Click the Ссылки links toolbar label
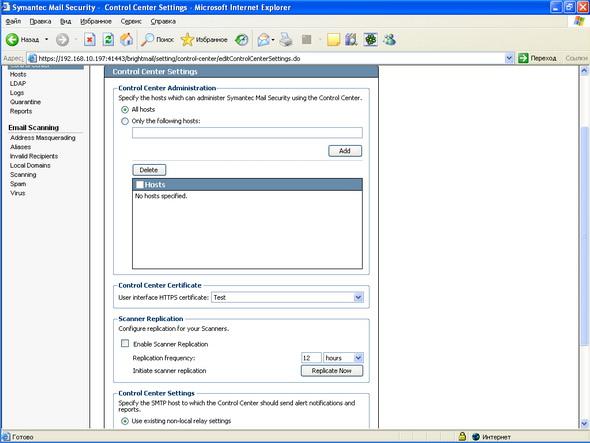The height and width of the screenshot is (443, 590). [576, 58]
